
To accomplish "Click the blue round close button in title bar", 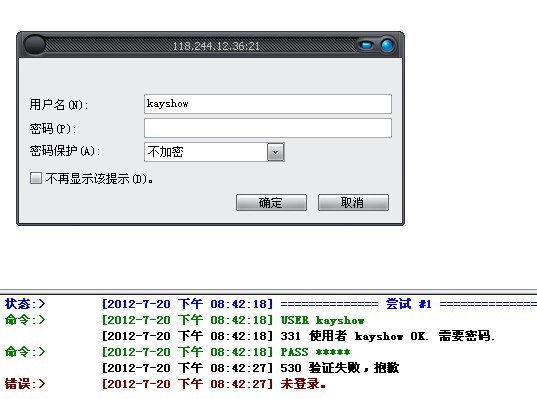I will (387, 45).
